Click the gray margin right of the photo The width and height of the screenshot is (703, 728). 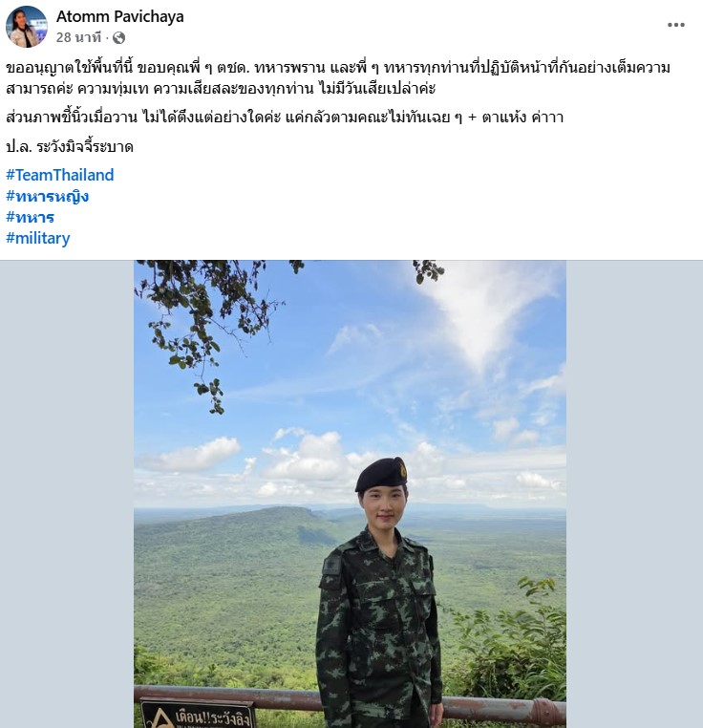[x=634, y=494]
